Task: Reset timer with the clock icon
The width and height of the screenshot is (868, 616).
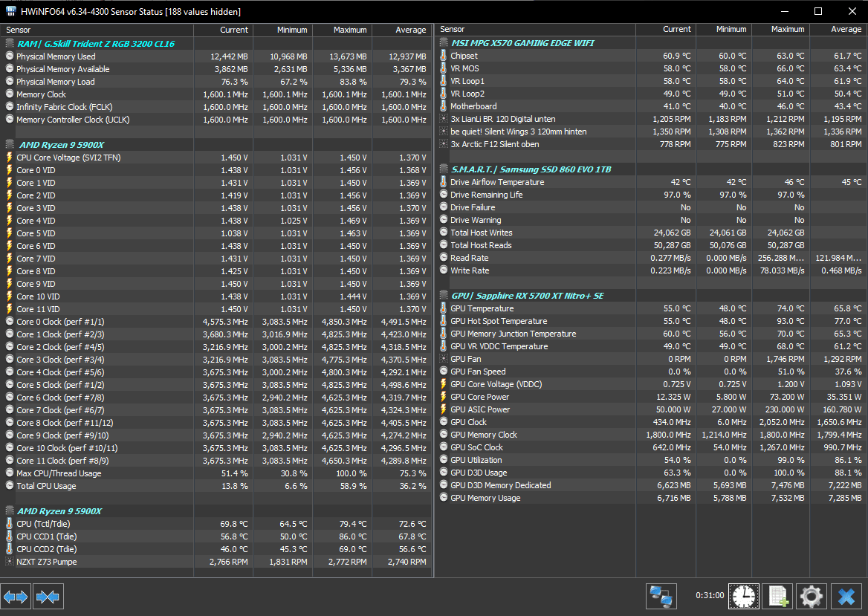Action: [x=743, y=597]
